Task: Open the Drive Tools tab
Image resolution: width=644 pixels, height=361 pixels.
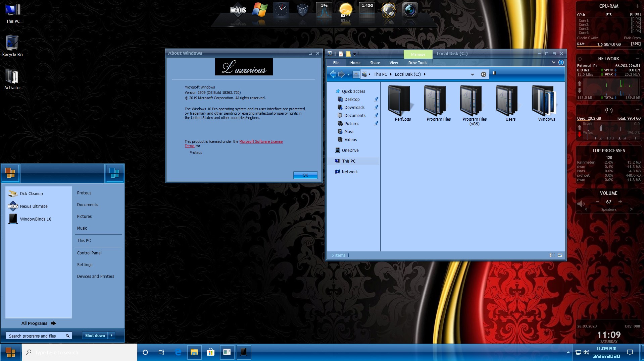Action: (x=417, y=63)
